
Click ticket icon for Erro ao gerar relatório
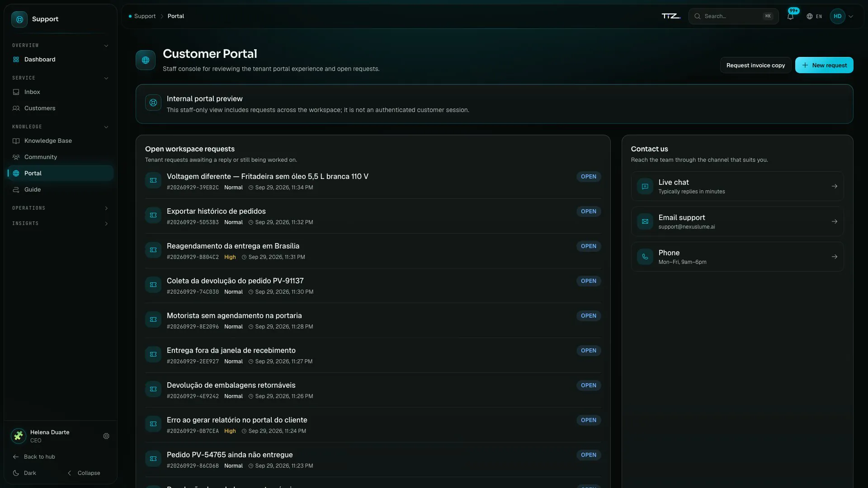(153, 424)
